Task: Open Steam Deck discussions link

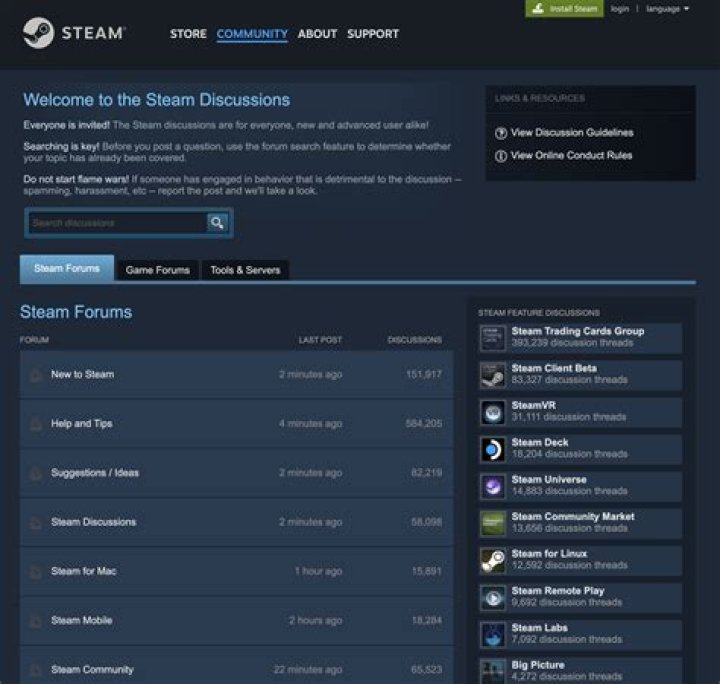Action: point(540,443)
